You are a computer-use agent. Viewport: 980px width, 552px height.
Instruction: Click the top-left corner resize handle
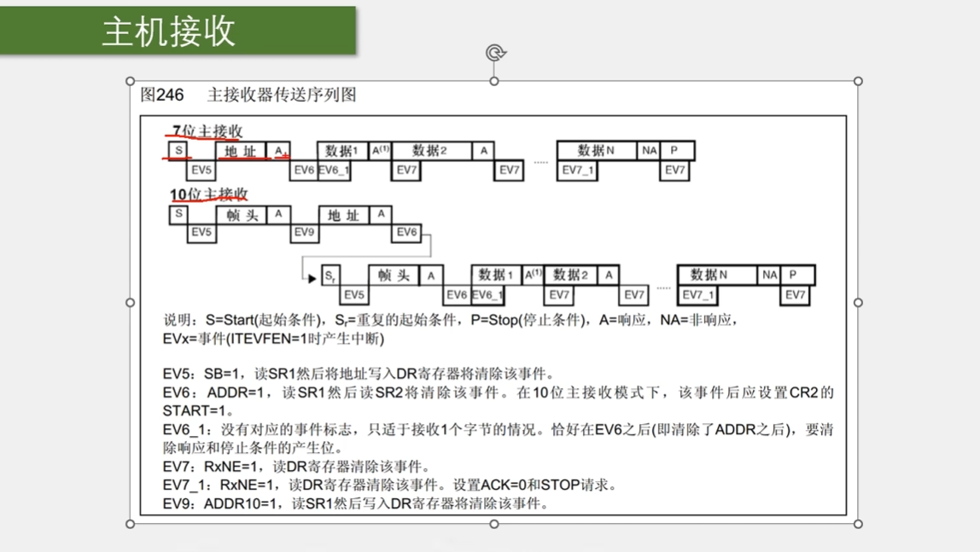[x=131, y=81]
